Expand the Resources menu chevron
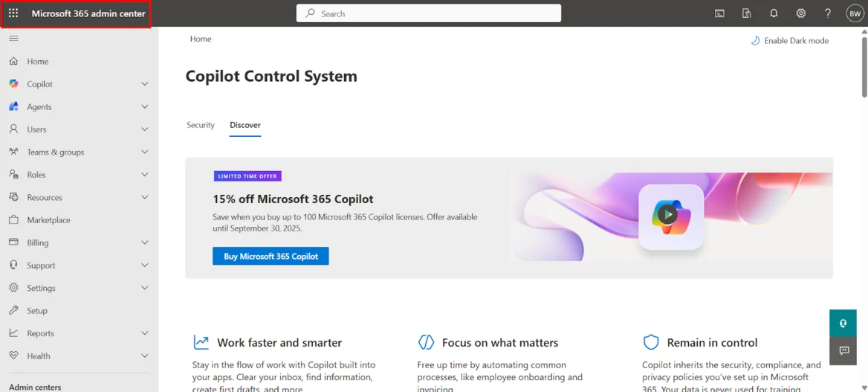The width and height of the screenshot is (868, 392). (x=145, y=197)
